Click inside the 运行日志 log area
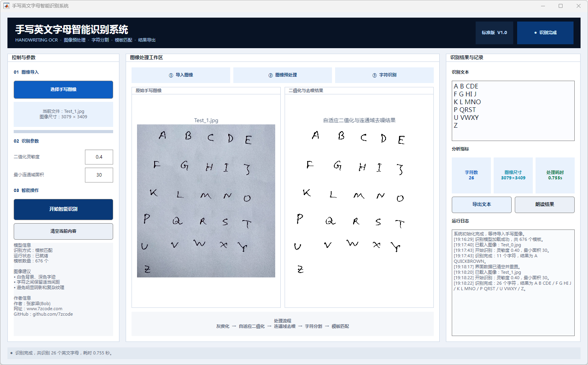588x365 pixels. tap(513, 283)
